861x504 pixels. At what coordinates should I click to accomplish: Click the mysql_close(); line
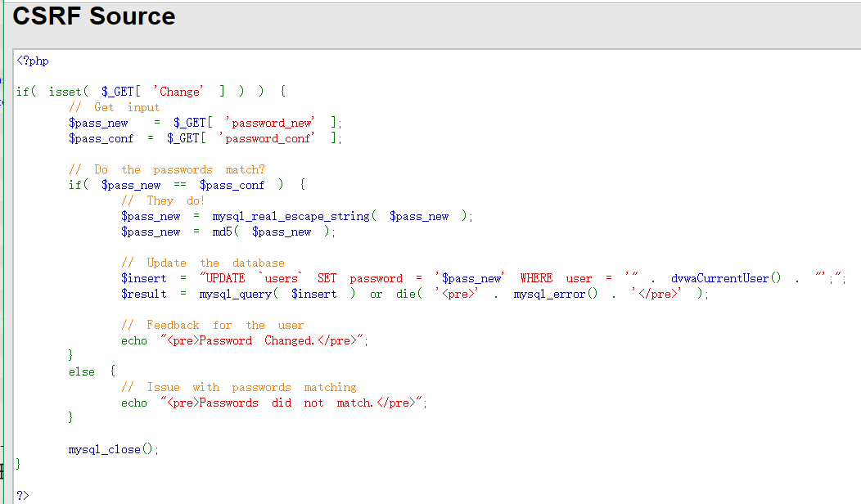[x=114, y=449]
